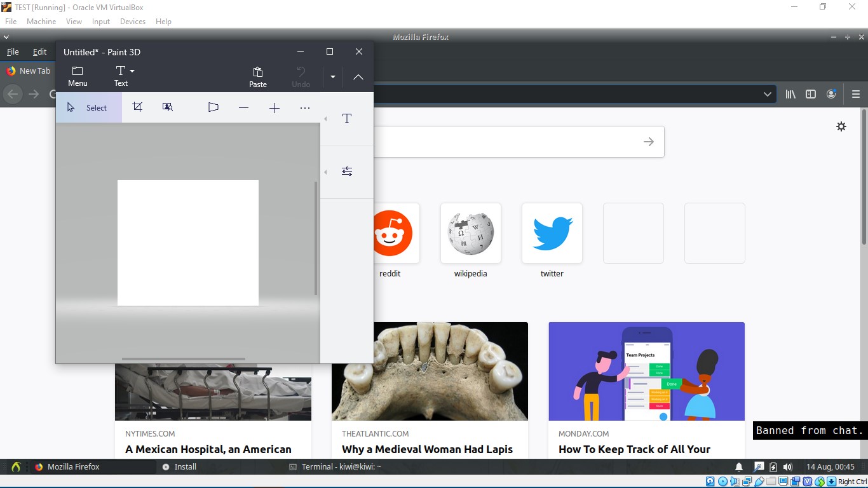Switch to Terminal - kiwi@kiwi in the taskbar
The width and height of the screenshot is (868, 488).
[x=335, y=467]
